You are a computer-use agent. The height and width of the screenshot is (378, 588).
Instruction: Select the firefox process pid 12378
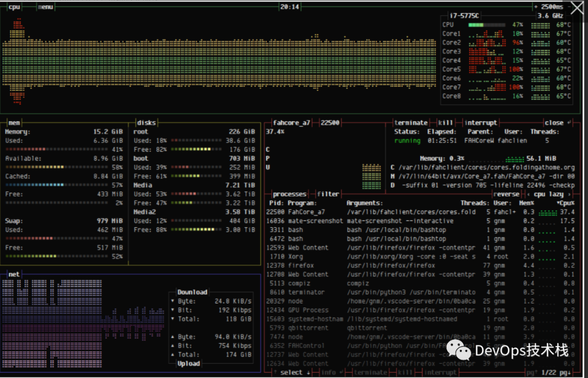point(420,265)
